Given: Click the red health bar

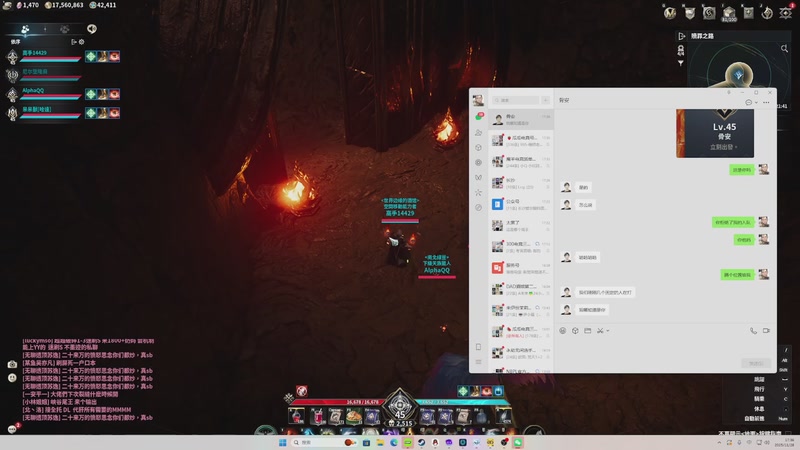Looking at the screenshot, I should [338, 402].
